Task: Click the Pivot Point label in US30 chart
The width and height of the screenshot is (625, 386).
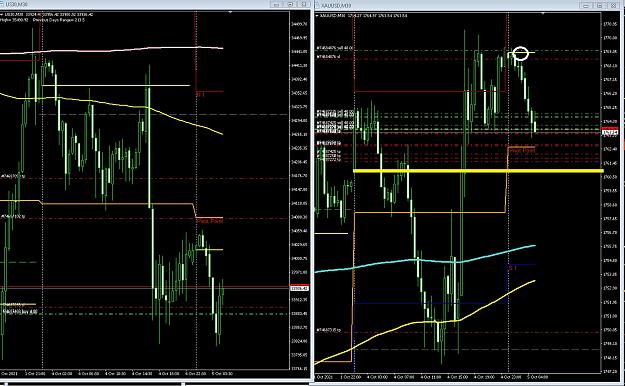Action: tap(210, 221)
